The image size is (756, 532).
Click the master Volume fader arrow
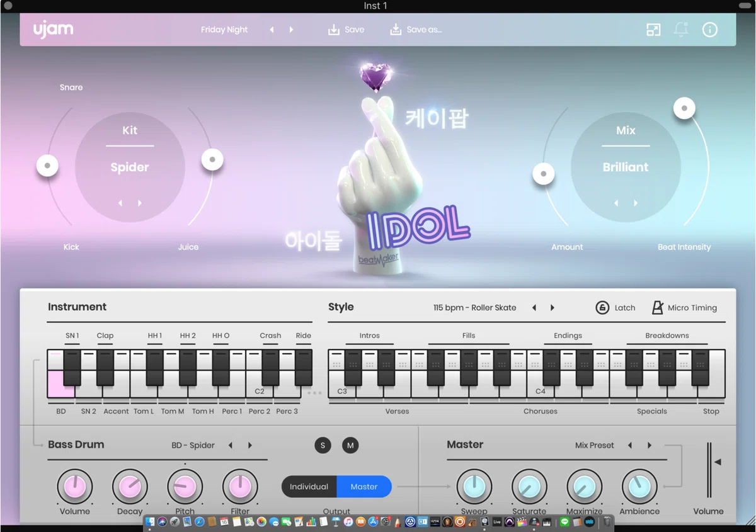click(717, 462)
